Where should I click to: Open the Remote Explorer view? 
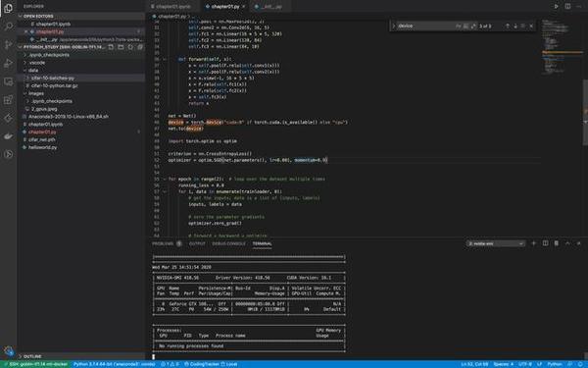click(8, 81)
